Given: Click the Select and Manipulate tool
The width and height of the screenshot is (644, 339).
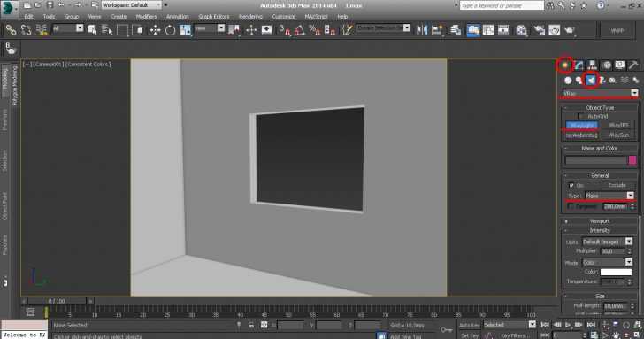Looking at the screenshot, I should point(251,30).
